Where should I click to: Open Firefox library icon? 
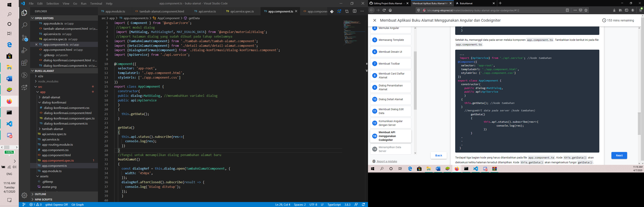click(620, 10)
